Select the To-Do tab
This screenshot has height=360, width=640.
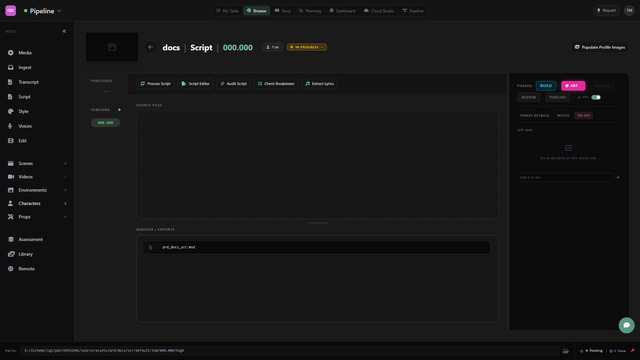tap(583, 116)
